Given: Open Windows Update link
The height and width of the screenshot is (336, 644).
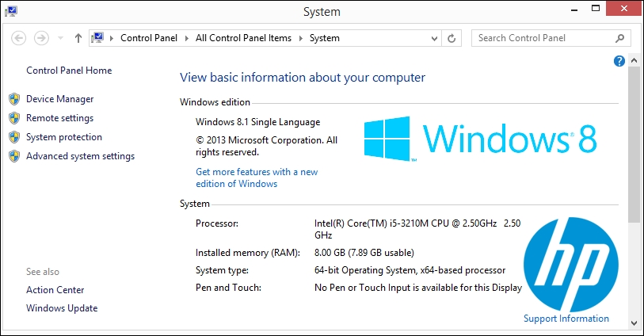Looking at the screenshot, I should click(x=62, y=308).
